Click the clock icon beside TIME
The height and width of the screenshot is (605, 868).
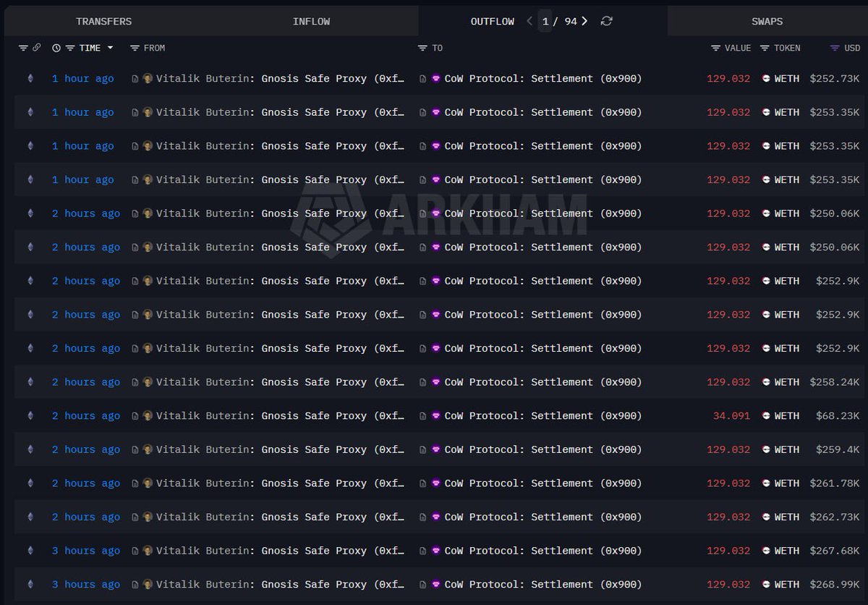[x=56, y=48]
